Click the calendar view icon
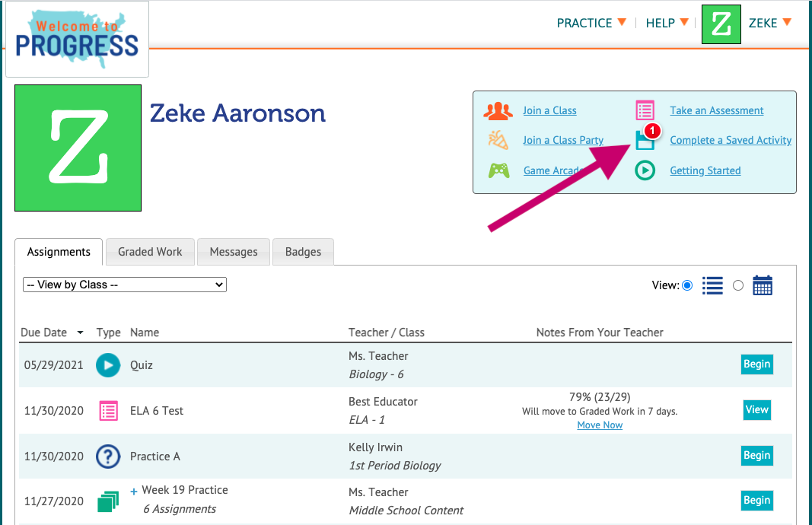Image resolution: width=812 pixels, height=525 pixels. [763, 285]
